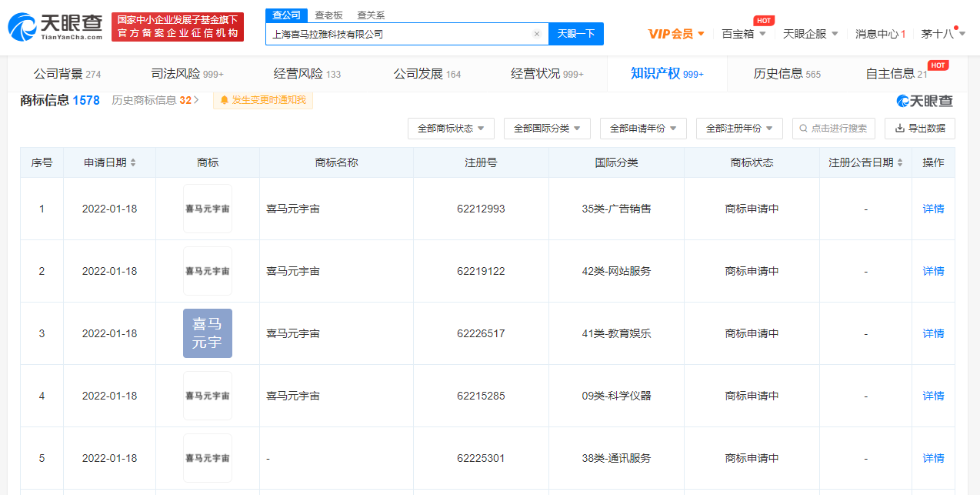Expand the all international classes dropdown
Screen dimensions: 980x495
pyautogui.click(x=547, y=129)
